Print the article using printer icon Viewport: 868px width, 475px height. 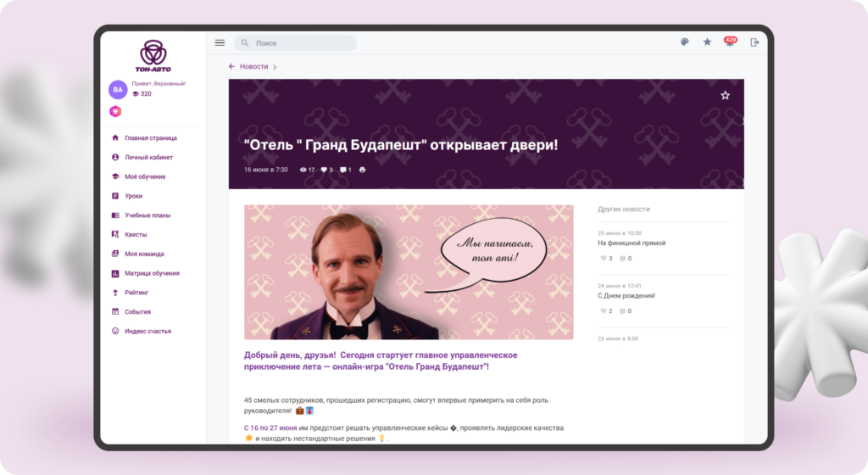(x=363, y=170)
